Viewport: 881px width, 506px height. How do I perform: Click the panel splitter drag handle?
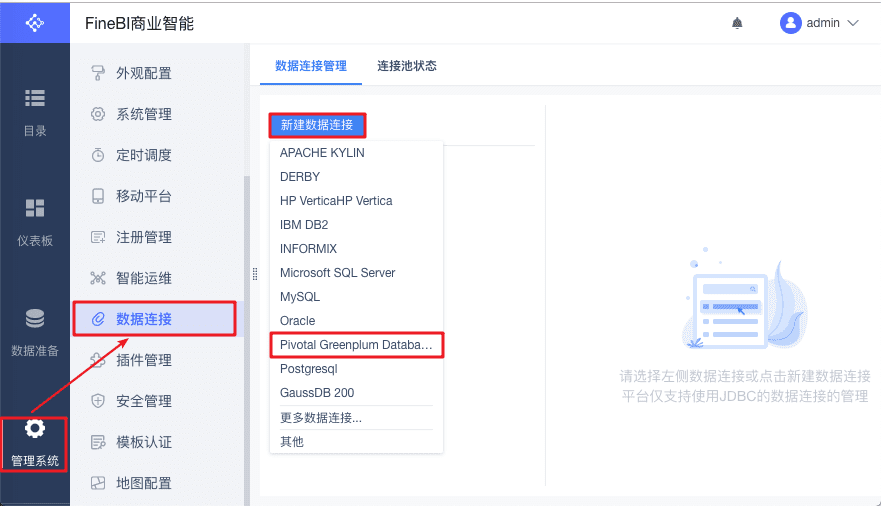[x=255, y=274]
